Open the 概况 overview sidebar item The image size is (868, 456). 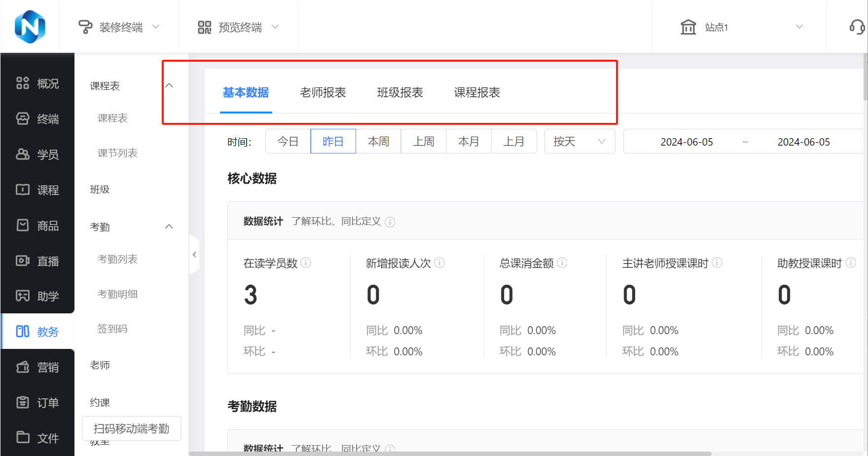[37, 83]
